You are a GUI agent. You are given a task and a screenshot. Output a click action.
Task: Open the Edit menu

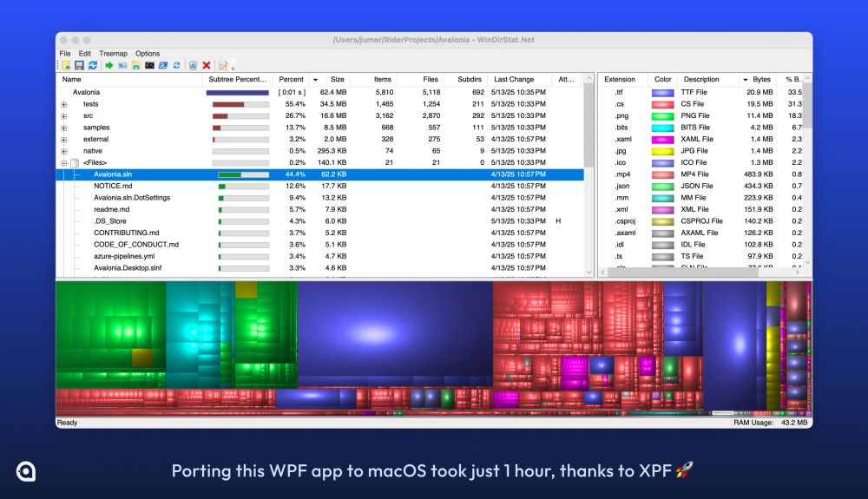point(85,54)
